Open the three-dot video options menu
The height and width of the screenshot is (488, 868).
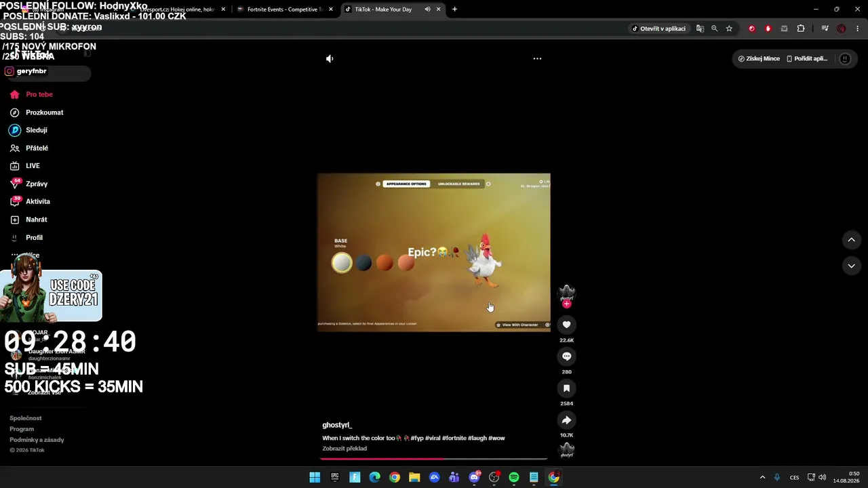tap(537, 59)
